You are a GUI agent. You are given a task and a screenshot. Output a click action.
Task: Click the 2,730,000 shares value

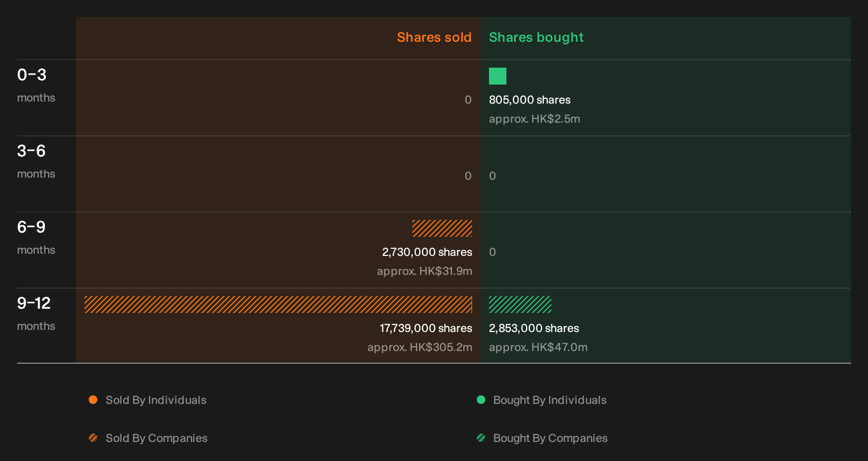tap(427, 252)
